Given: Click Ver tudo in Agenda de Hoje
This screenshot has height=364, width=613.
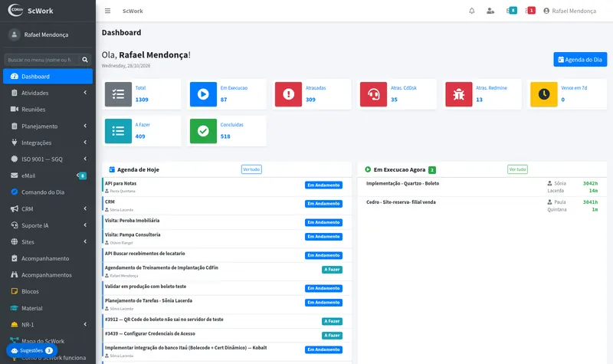Looking at the screenshot, I should (x=251, y=169).
